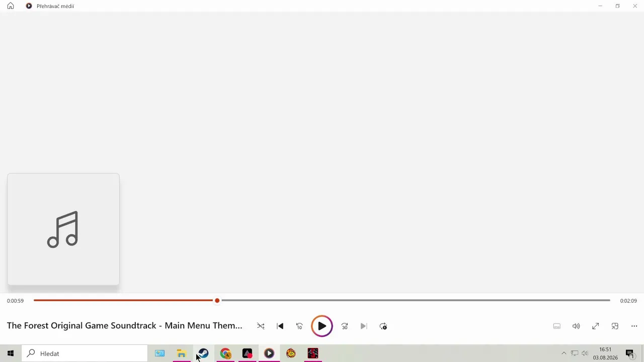This screenshot has width=644, height=362.
Task: Click the total duration 0:02:09
Action: (628, 301)
